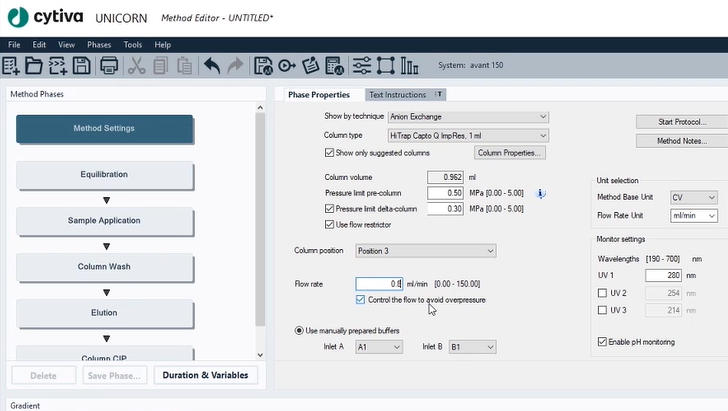Open the Show by technique dropdown
728x411 pixels.
[468, 117]
